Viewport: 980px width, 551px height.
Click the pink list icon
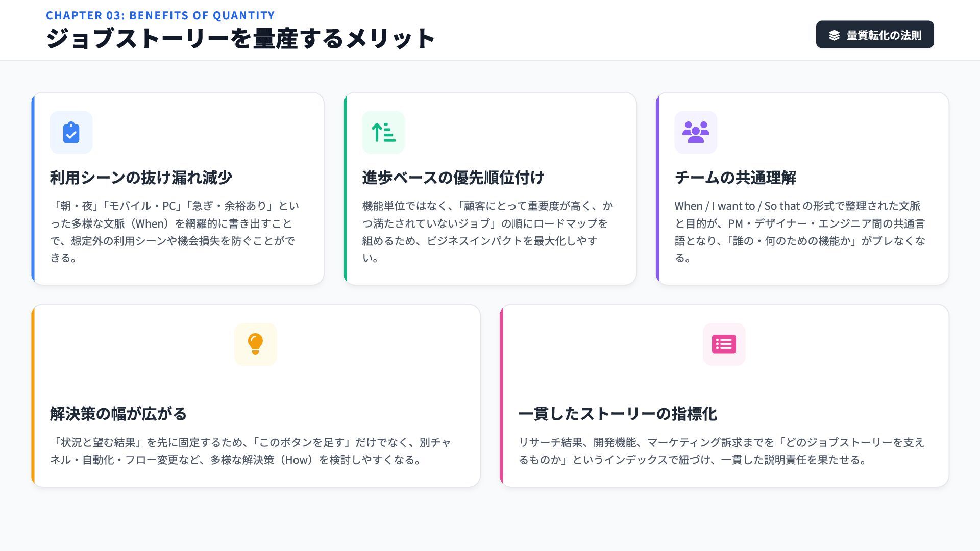coord(724,344)
